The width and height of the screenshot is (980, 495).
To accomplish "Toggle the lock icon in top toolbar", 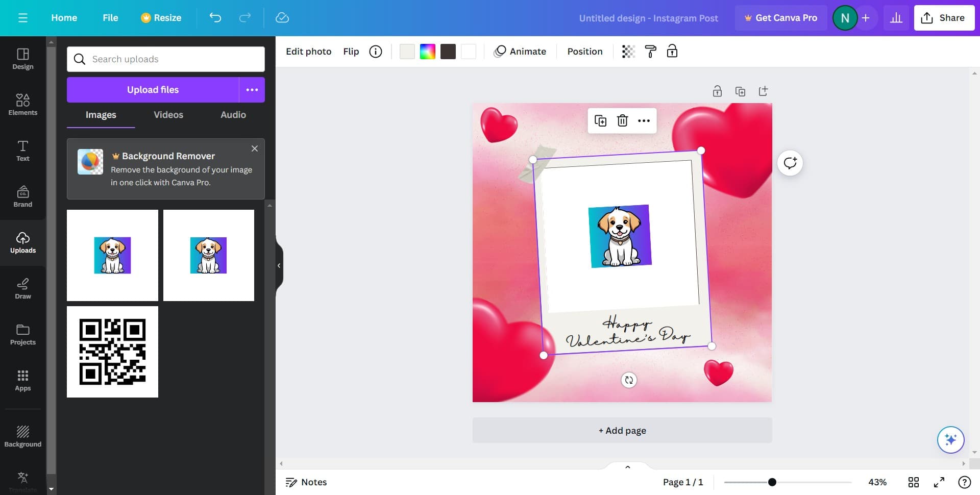I will [x=672, y=52].
